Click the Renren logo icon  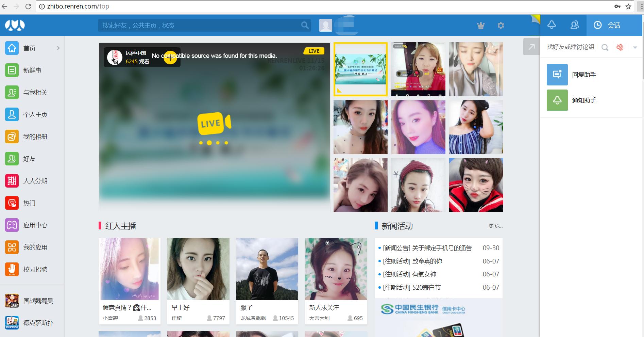coord(15,25)
